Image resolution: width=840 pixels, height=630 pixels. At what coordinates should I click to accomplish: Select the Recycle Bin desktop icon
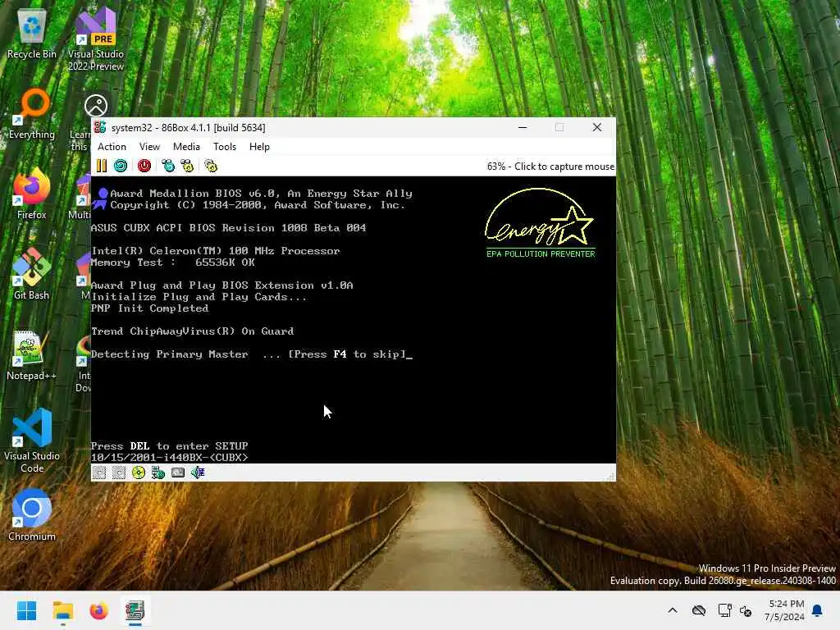tap(32, 34)
